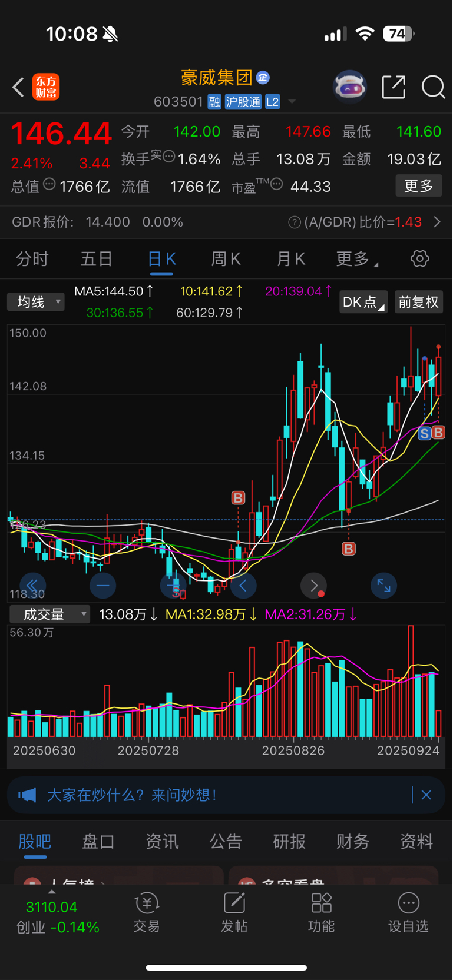Open the DK点 signal dropdown
The image size is (453, 980).
click(363, 302)
